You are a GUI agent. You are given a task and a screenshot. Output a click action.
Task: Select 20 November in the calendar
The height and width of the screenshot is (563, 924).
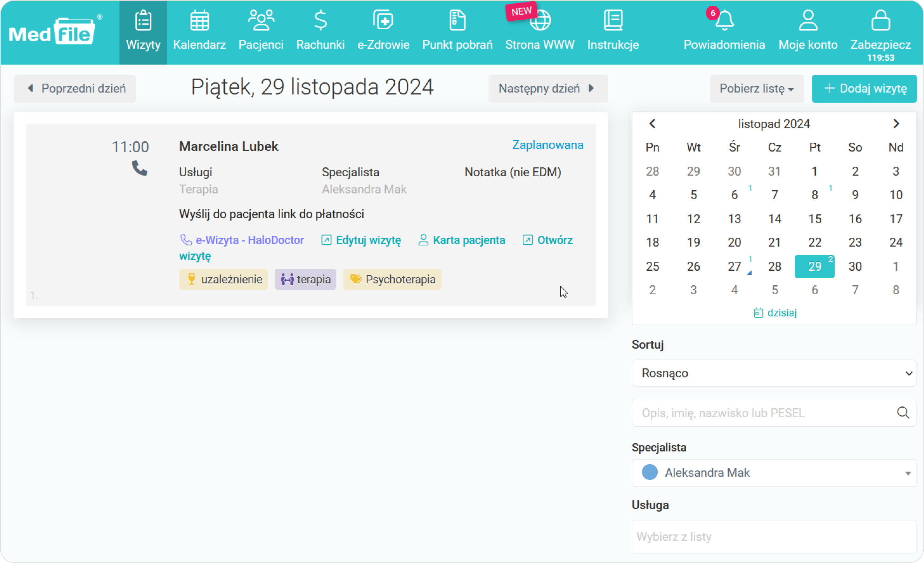pyautogui.click(x=734, y=242)
